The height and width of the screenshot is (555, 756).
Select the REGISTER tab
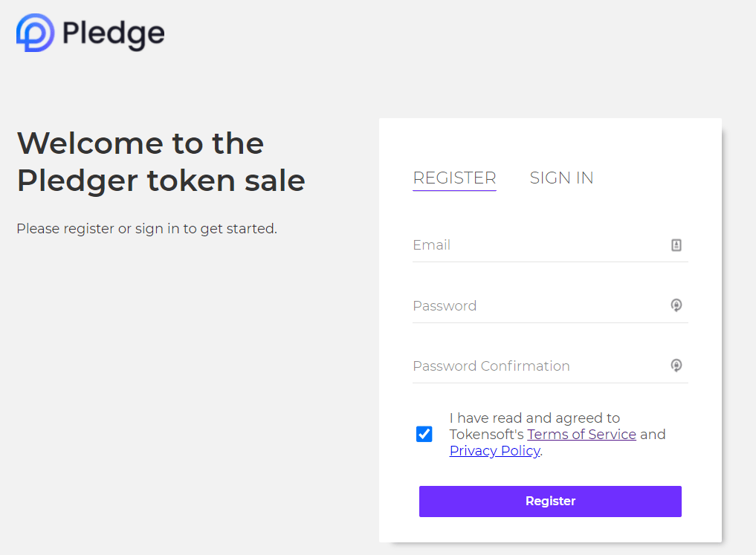pyautogui.click(x=454, y=178)
